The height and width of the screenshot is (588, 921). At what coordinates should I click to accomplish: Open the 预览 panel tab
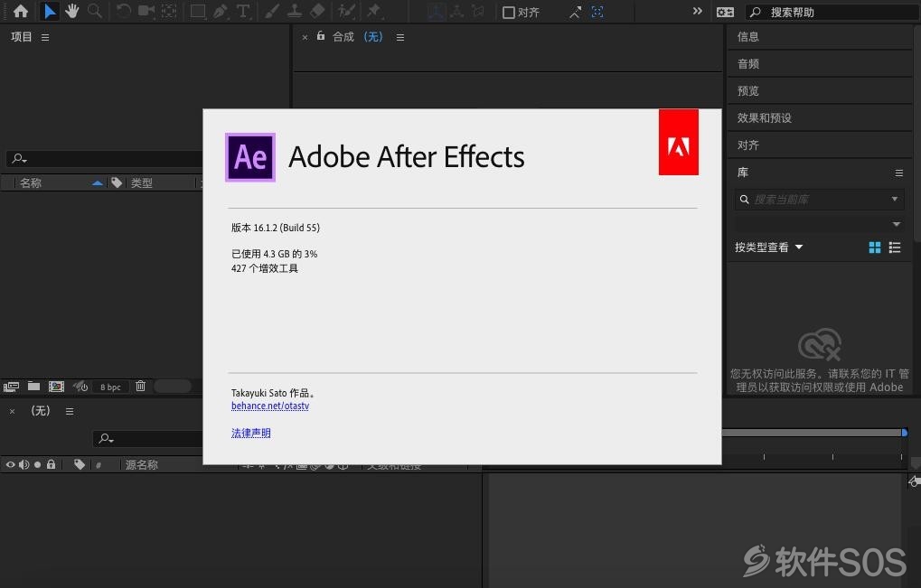(748, 91)
